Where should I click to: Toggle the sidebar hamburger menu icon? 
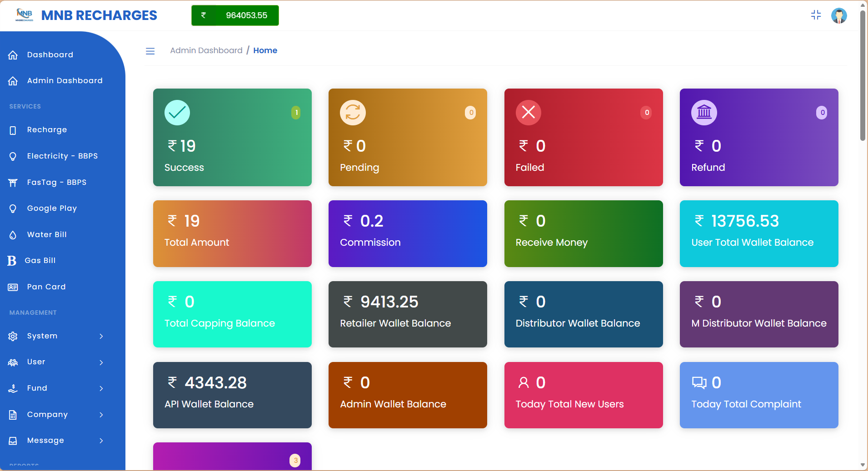pos(150,51)
